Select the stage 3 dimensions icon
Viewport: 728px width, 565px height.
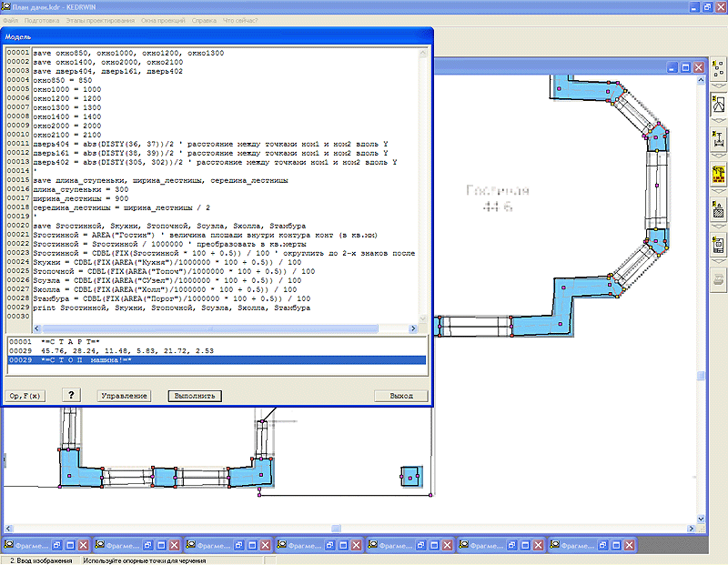point(718,139)
